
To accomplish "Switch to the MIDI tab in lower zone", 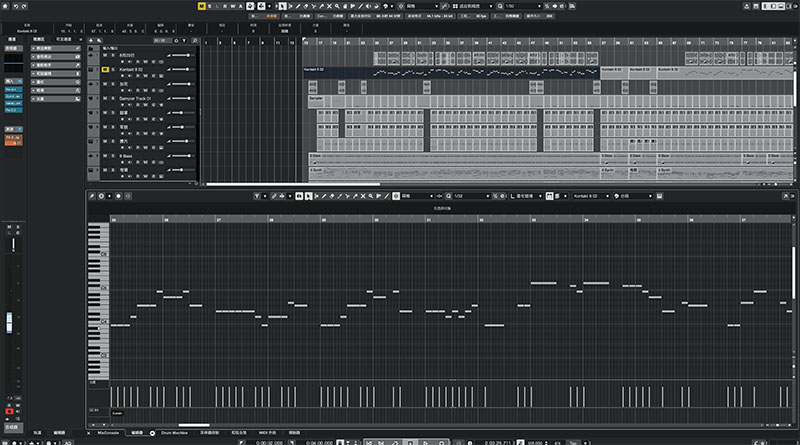I will point(267,433).
